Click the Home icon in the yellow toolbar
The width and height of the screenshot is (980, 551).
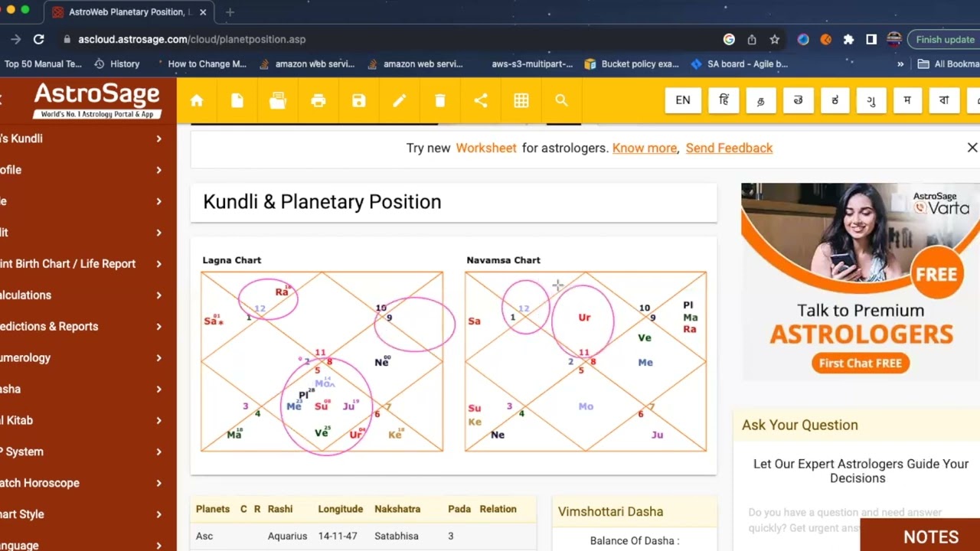pos(197,100)
